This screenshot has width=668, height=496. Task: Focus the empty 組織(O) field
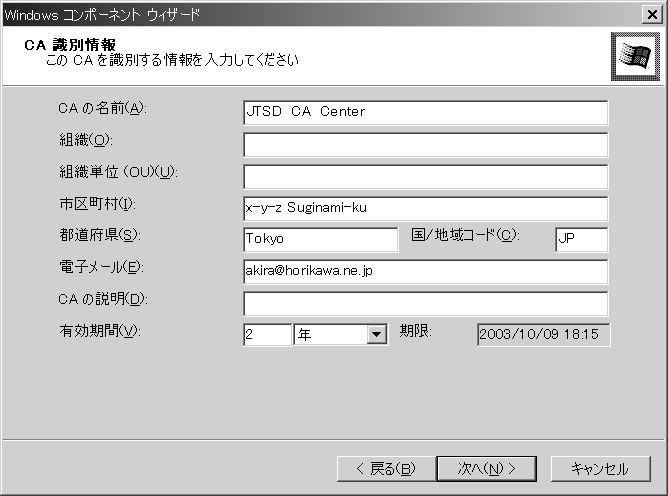[426, 144]
